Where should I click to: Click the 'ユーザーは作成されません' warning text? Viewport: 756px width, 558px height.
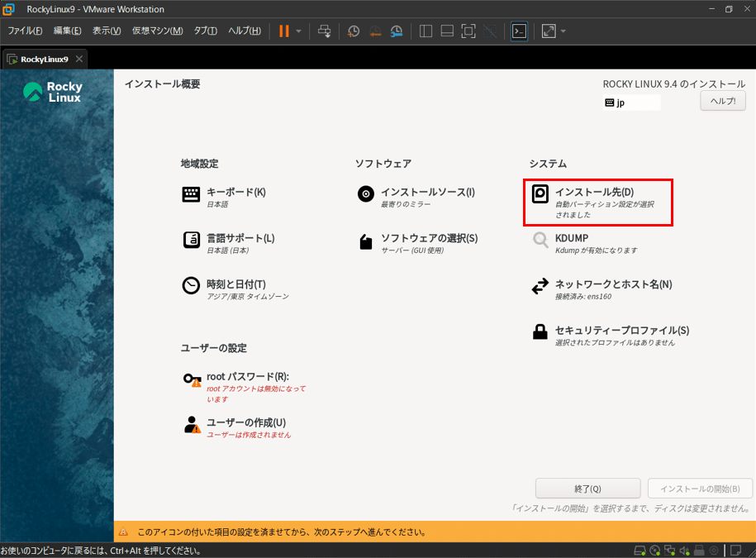click(x=249, y=435)
